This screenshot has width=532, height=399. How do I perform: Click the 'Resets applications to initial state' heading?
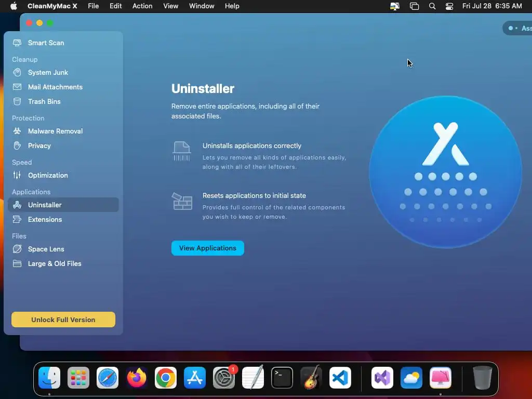pyautogui.click(x=254, y=195)
